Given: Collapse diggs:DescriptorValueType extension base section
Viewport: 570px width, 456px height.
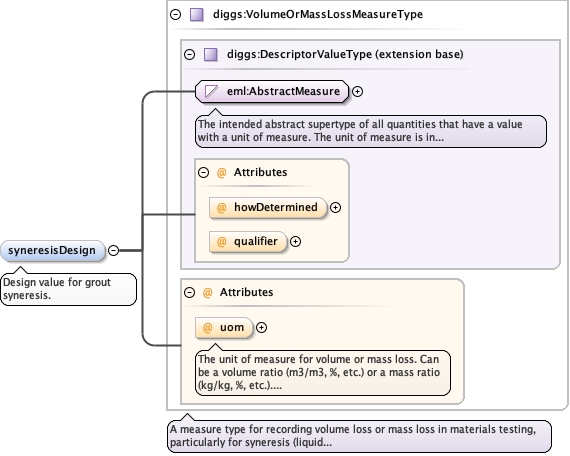Looking at the screenshot, I should coord(189,55).
